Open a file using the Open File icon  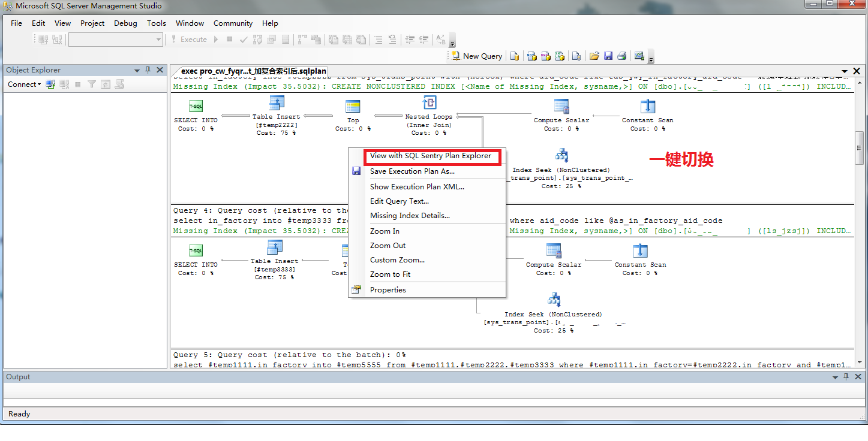pyautogui.click(x=594, y=55)
